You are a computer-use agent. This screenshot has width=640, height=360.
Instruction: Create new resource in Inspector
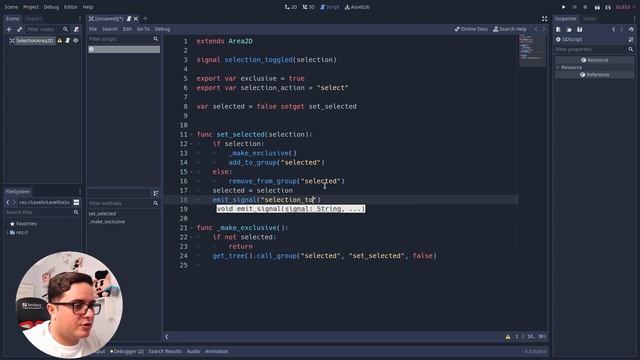pyautogui.click(x=558, y=29)
